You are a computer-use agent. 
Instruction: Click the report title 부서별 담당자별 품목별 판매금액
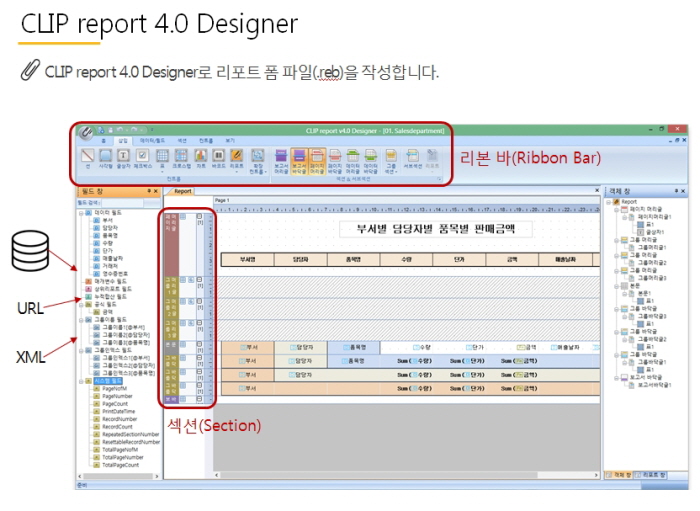[436, 229]
